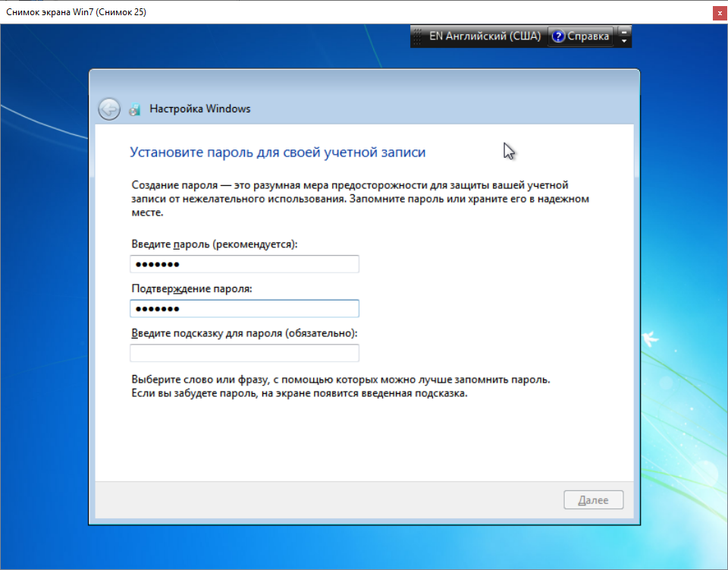Click the Далее button

[593, 500]
